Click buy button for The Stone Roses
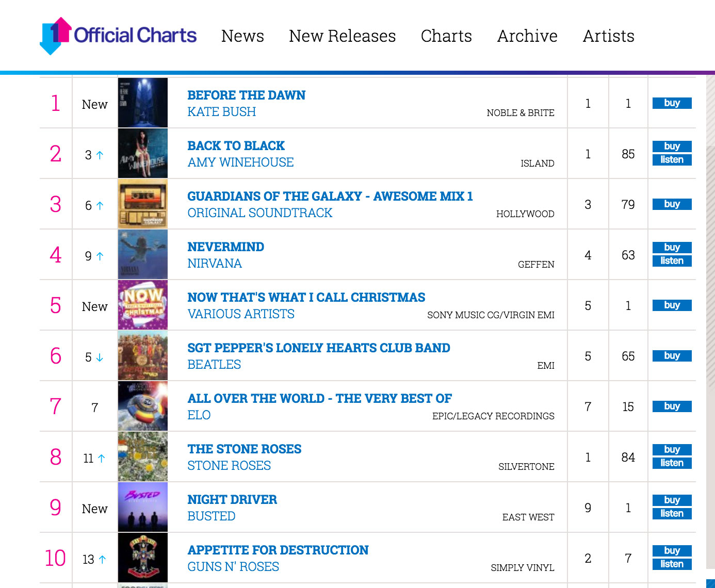 tap(672, 450)
